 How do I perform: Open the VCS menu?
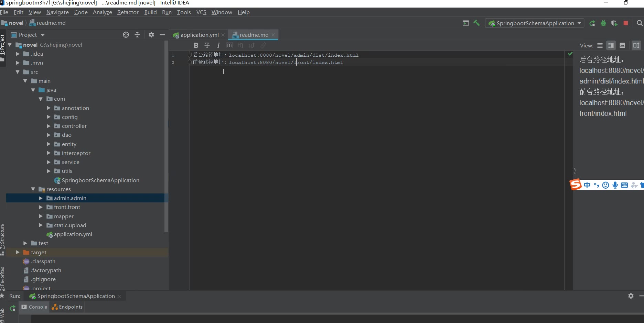201,12
